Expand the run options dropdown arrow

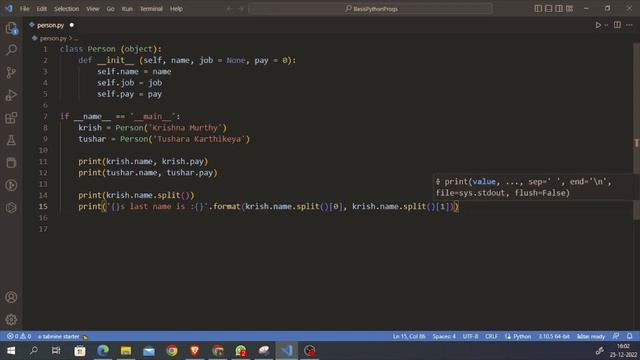(x=606, y=25)
